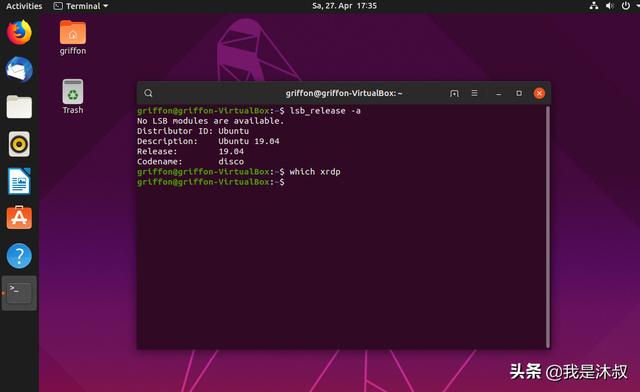Open a new terminal tab
The height and width of the screenshot is (392, 640).
[x=454, y=94]
